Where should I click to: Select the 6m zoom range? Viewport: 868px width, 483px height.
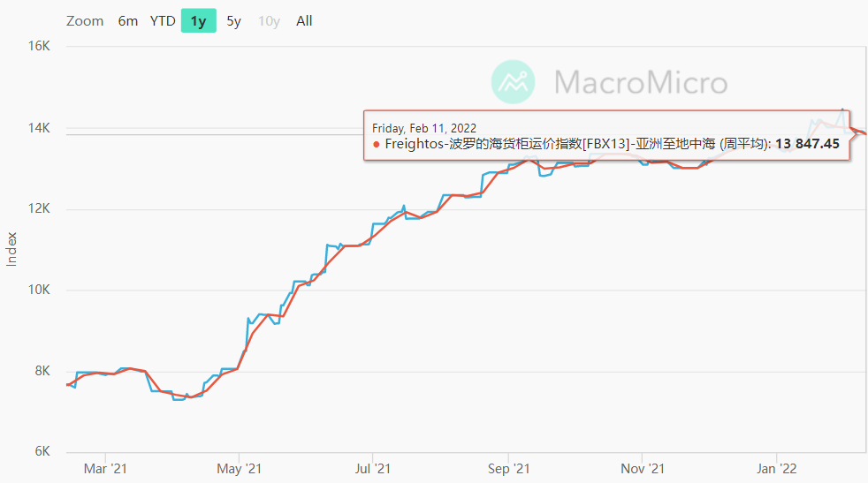(x=128, y=21)
